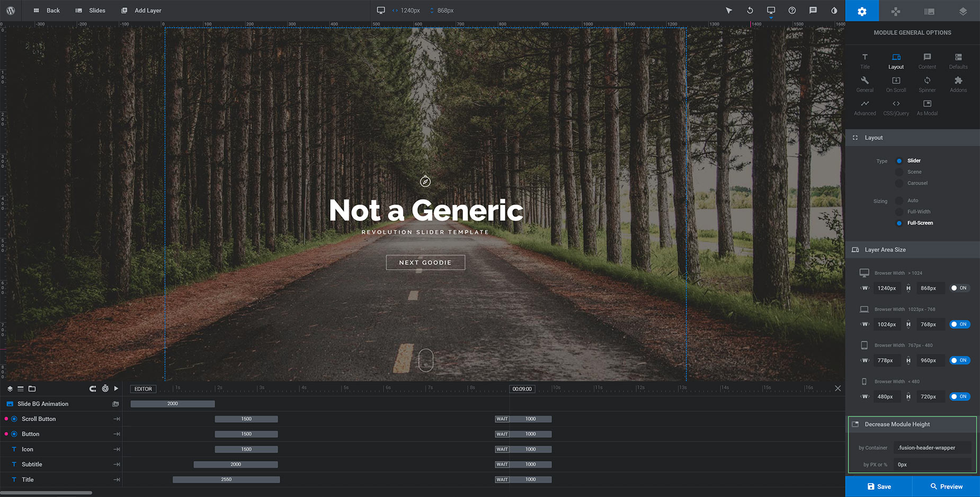Open the Addons puzzle icon
The height and width of the screenshot is (497, 980).
[958, 84]
